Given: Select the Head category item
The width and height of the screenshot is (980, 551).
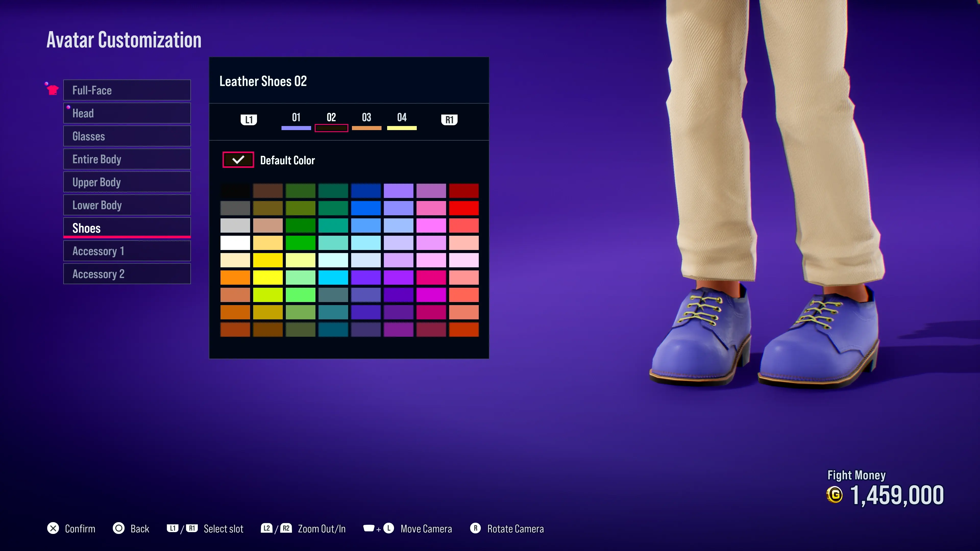Looking at the screenshot, I should pyautogui.click(x=127, y=113).
